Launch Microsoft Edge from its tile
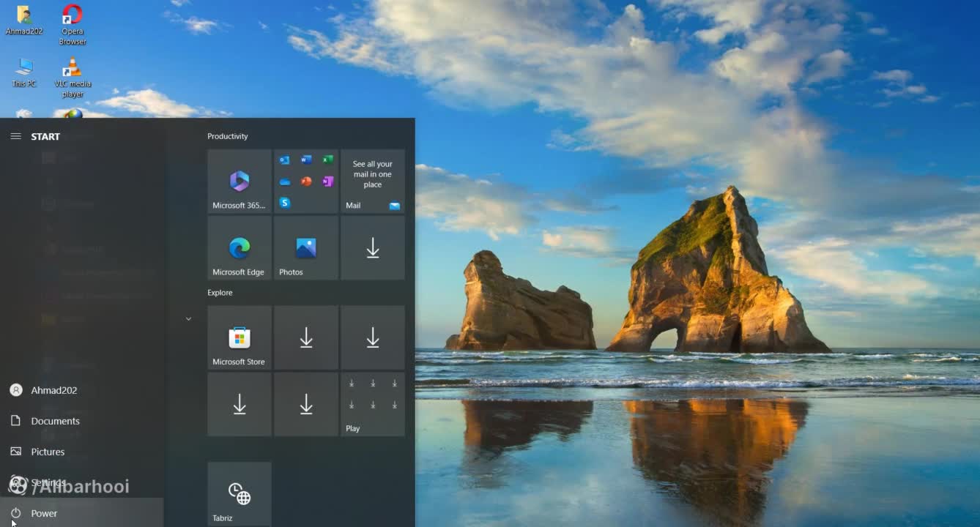 click(240, 248)
